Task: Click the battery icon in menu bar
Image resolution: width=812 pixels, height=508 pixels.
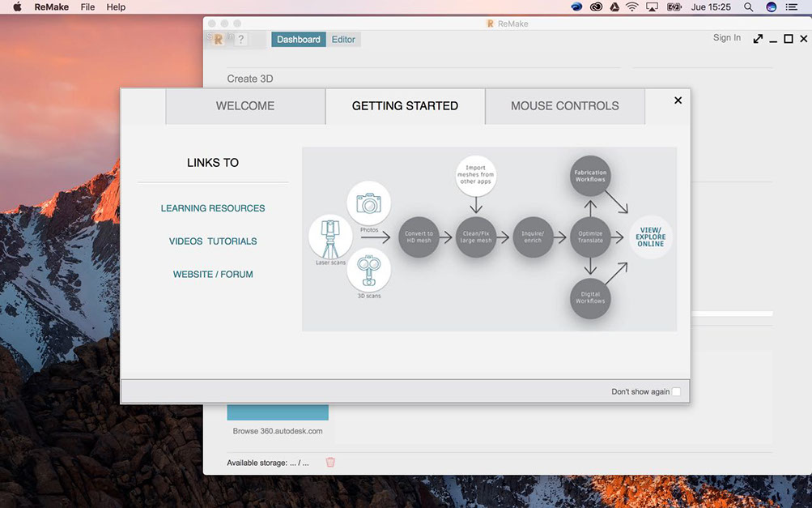Action: [x=674, y=6]
